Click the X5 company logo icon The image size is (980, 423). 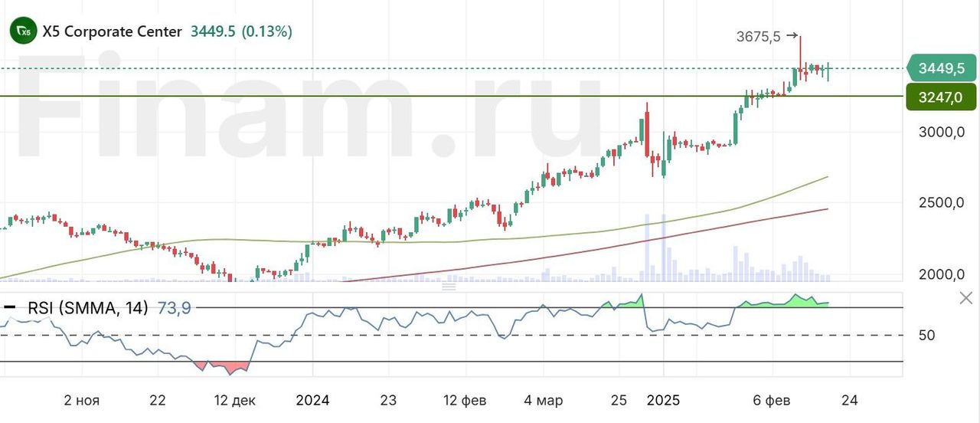click(23, 31)
